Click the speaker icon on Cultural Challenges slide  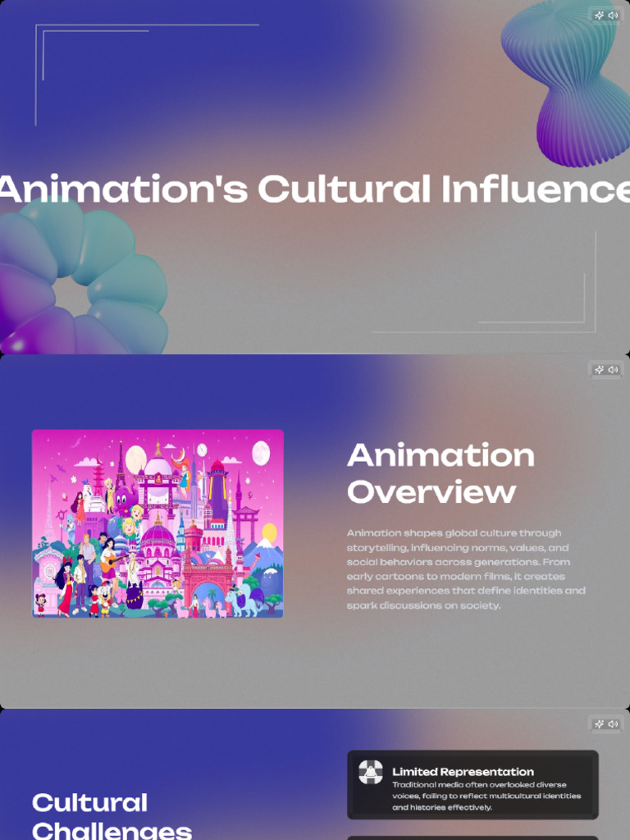(x=614, y=724)
